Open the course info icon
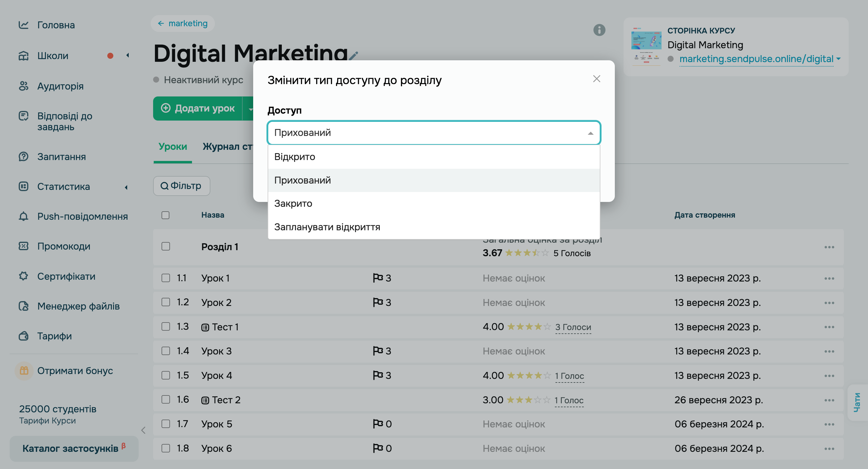The width and height of the screenshot is (868, 469). (x=599, y=30)
